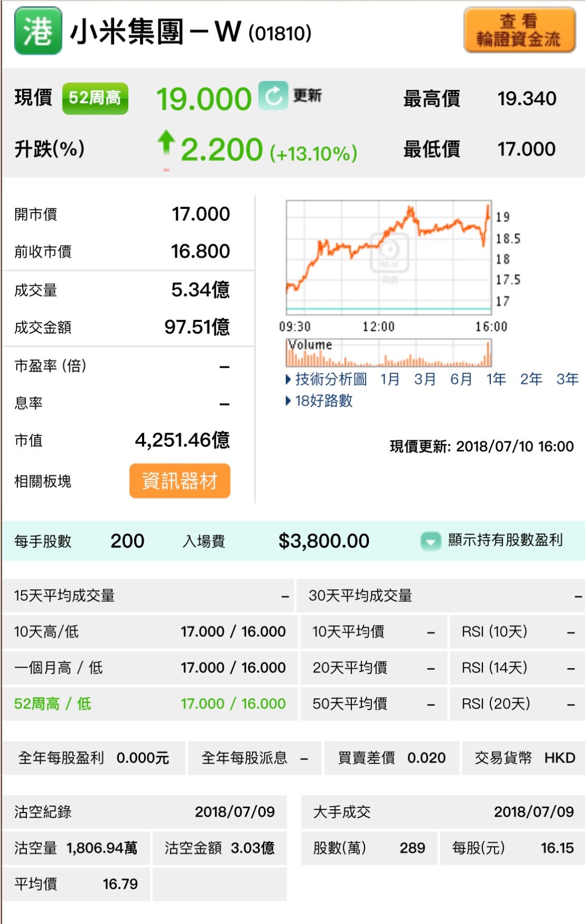
Task: Click the 最高價 value 19.340
Action: [527, 98]
